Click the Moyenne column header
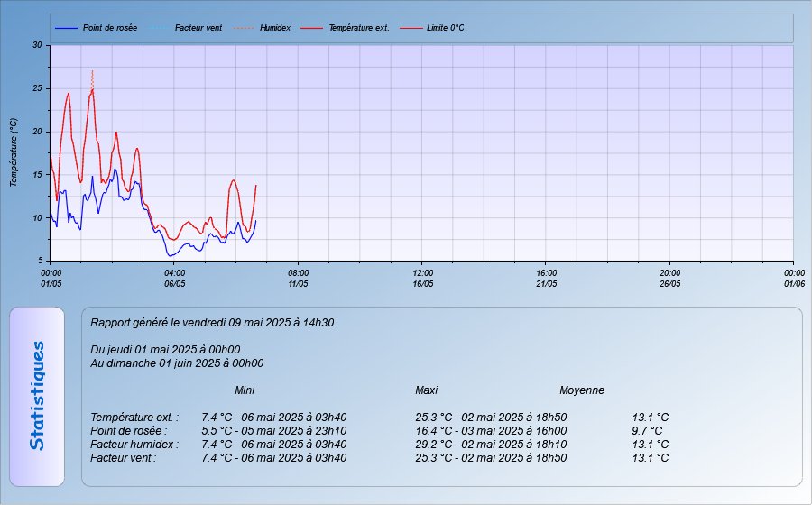This screenshot has height=505, width=812. point(582,390)
